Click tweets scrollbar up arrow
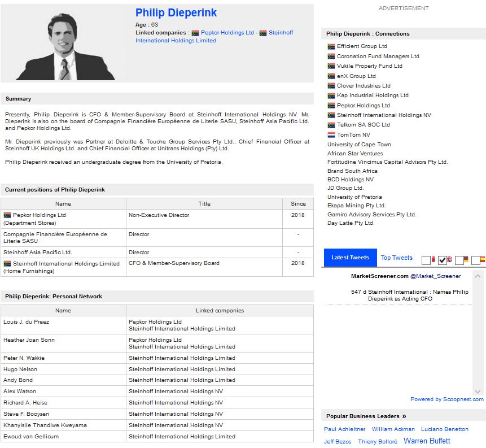This screenshot has width=486, height=448. (x=478, y=276)
